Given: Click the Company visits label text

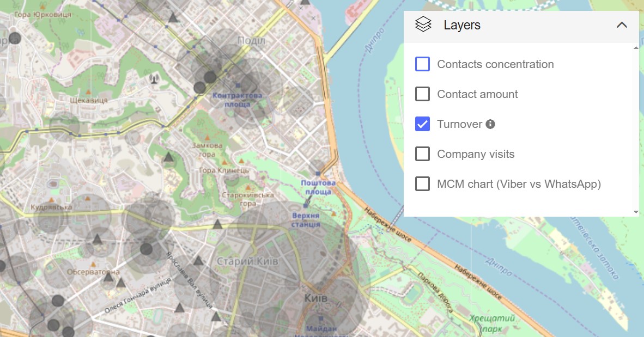Looking at the screenshot, I should (x=476, y=154).
